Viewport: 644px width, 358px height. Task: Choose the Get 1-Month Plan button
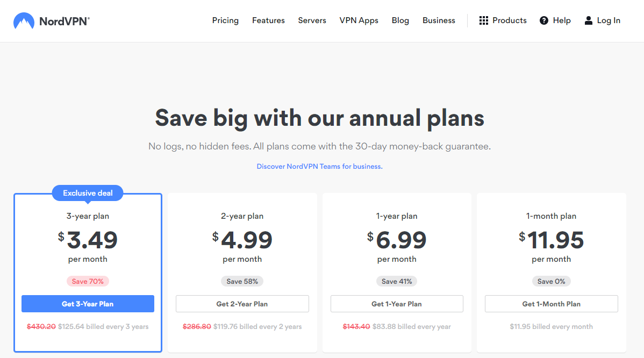coord(551,304)
